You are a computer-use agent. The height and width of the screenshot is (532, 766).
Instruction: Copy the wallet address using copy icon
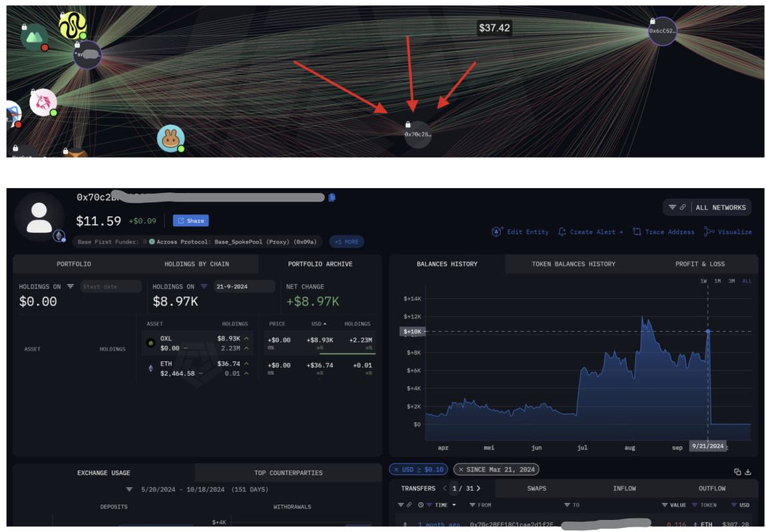pos(331,198)
